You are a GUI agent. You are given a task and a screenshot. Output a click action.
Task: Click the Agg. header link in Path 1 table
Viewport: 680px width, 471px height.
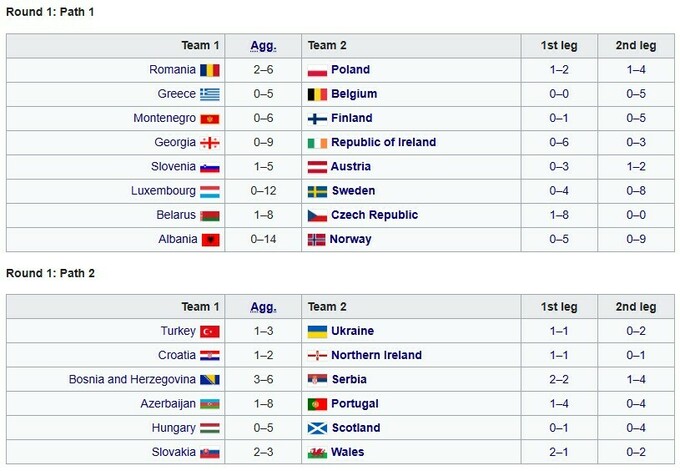pyautogui.click(x=264, y=46)
